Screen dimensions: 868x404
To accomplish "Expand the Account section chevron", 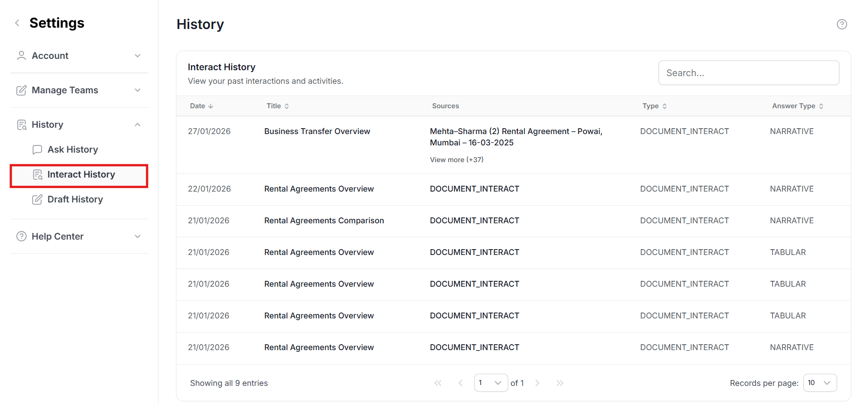I will point(138,56).
